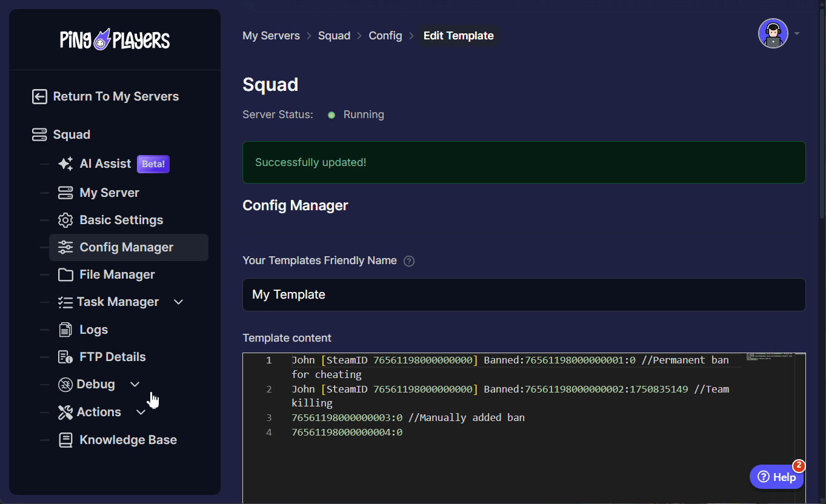Image resolution: width=826 pixels, height=504 pixels.
Task: Click the Beta! badge next to AI Assist
Action: 153,164
